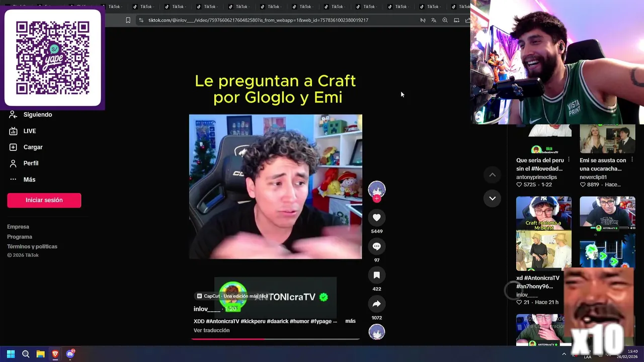Click the #humor hashtag
The width and height of the screenshot is (644, 362).
(300, 321)
